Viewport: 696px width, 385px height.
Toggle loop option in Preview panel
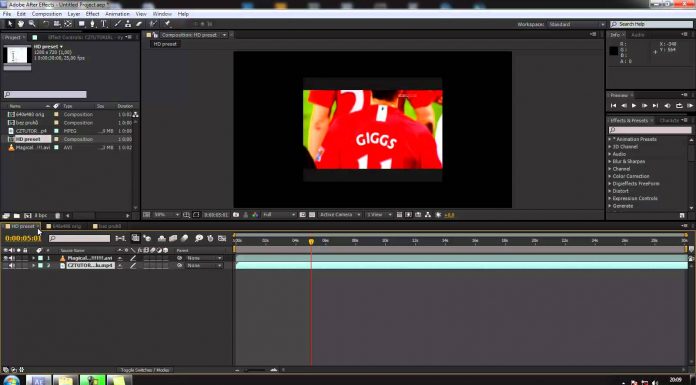(x=679, y=106)
